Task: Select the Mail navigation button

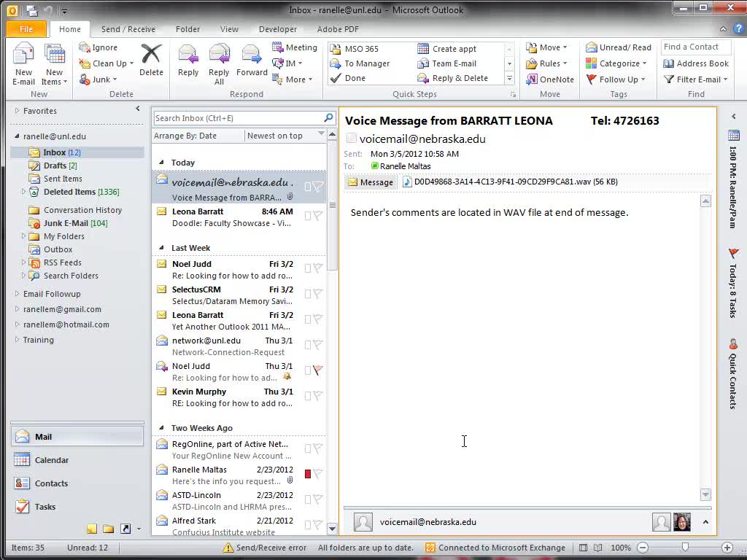Action: coord(77,437)
